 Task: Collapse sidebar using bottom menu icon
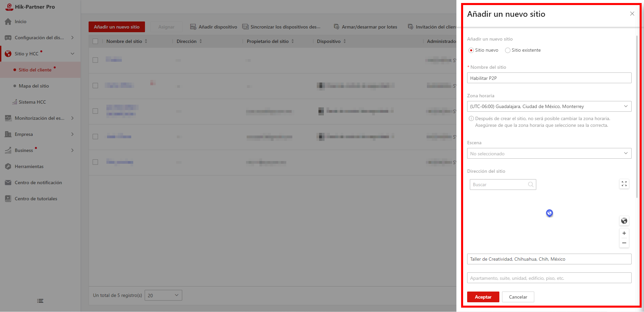point(40,301)
